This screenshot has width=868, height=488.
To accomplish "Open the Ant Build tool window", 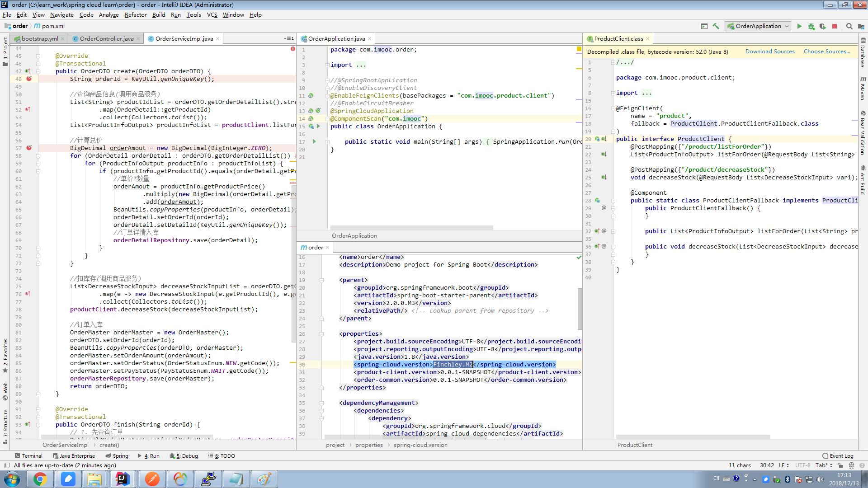I will click(863, 180).
